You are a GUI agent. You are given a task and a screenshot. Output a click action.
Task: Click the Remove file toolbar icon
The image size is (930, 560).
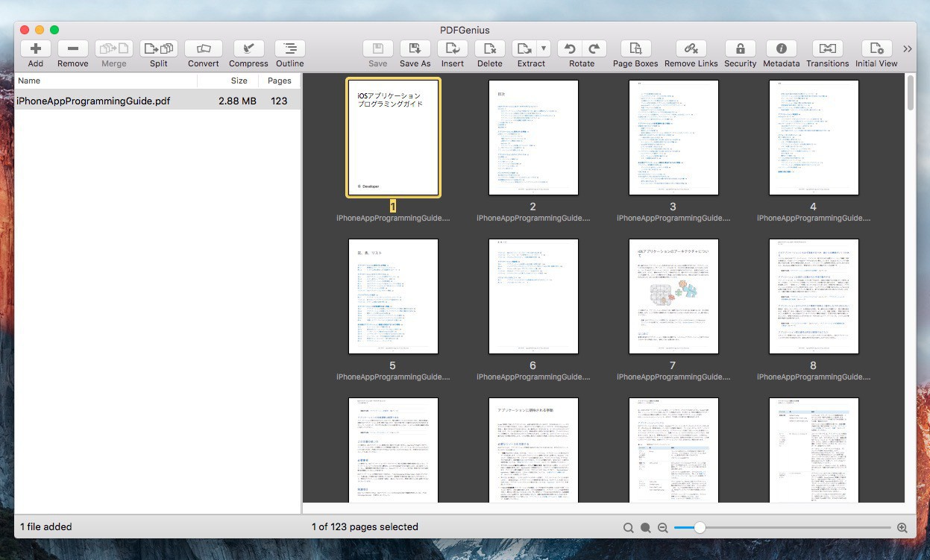(x=72, y=48)
